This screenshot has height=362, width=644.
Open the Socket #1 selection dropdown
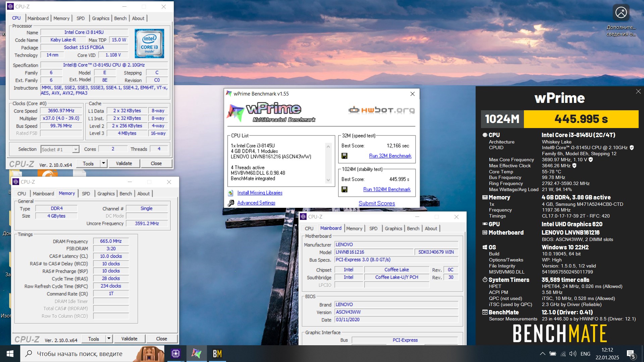coord(76,149)
